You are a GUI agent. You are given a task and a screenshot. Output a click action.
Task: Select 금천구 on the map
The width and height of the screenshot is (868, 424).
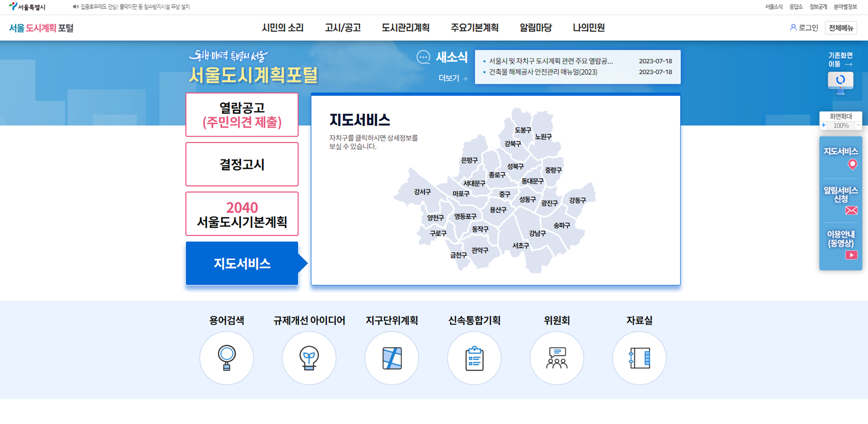pyautogui.click(x=458, y=255)
